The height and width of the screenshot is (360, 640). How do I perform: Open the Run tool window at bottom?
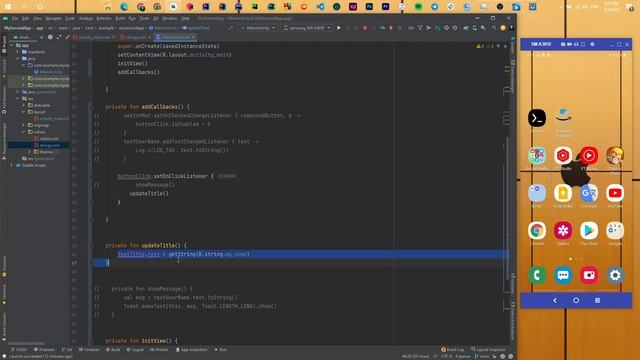point(221,350)
